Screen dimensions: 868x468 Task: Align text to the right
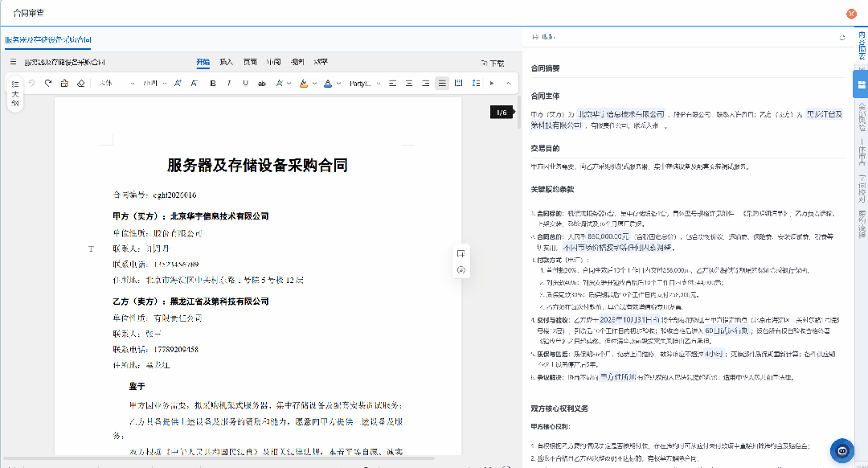pyautogui.click(x=426, y=83)
